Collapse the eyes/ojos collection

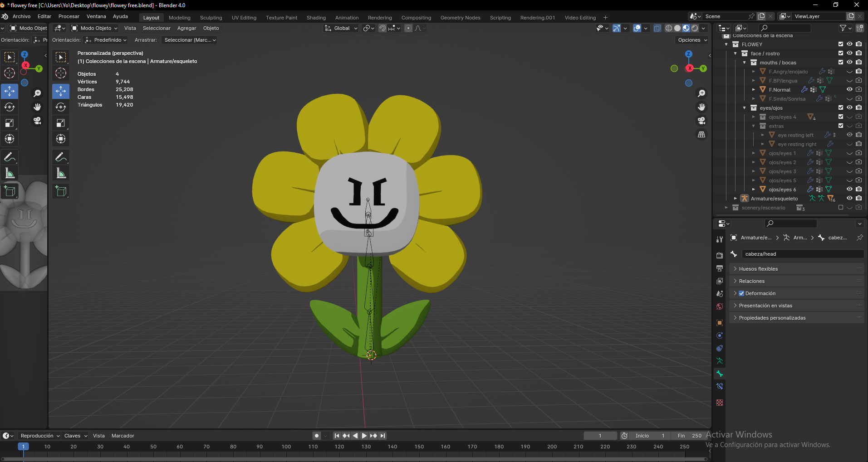click(x=744, y=107)
